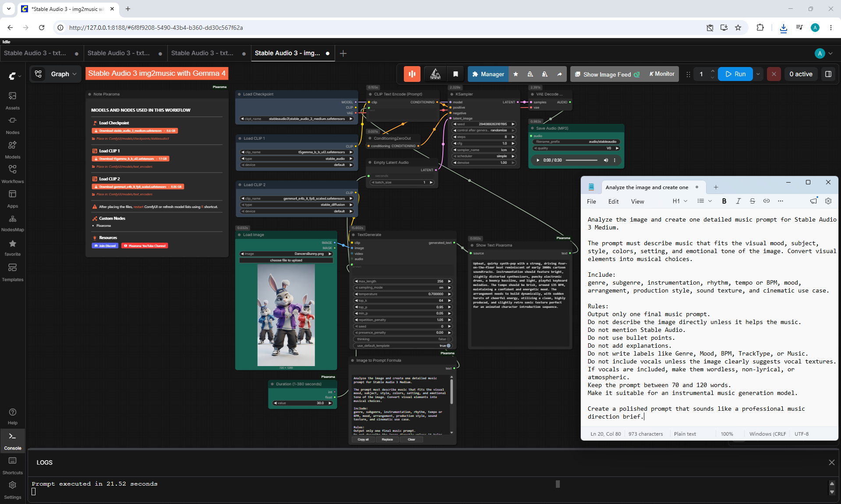Click the orange audio bars toolbar icon

412,74
